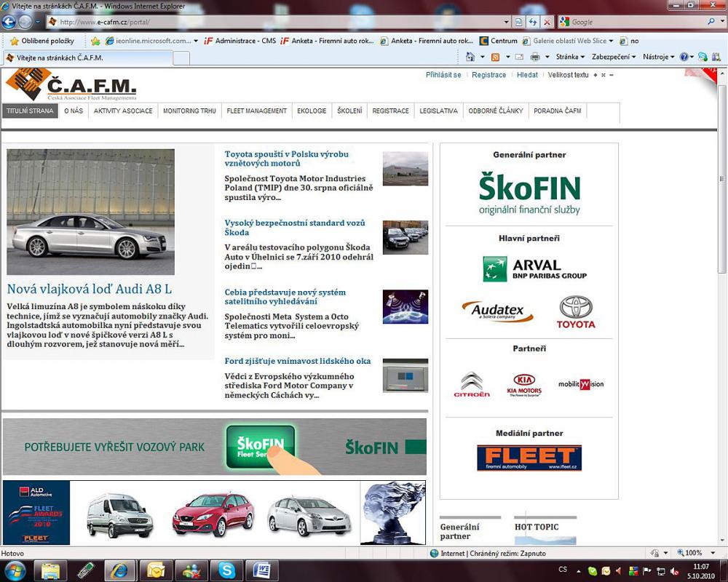Screen dimensions: 728x582
Task: Expand the Galerie oblastí Web Slice dropdown
Action: 611,41
